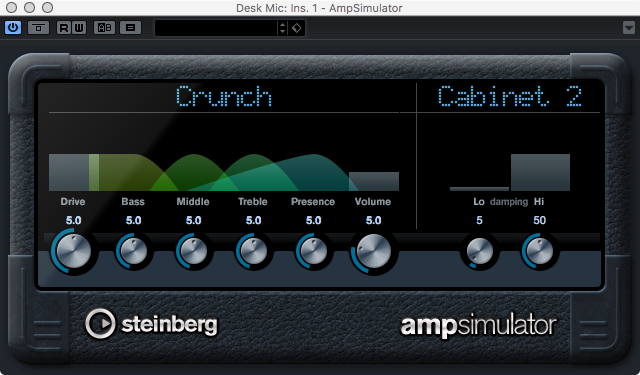Screen dimensions: 640x375
Task: Click the Lo damping knob
Action: pyautogui.click(x=480, y=251)
